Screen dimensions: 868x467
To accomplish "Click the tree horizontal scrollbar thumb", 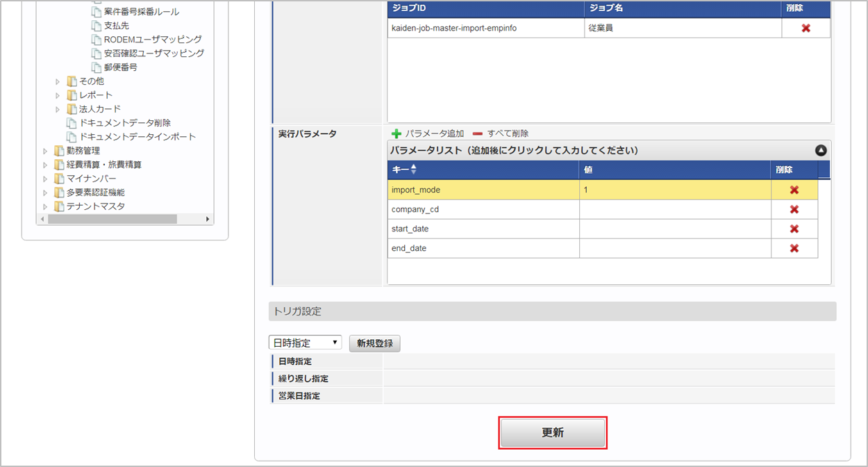I will click(x=112, y=219).
